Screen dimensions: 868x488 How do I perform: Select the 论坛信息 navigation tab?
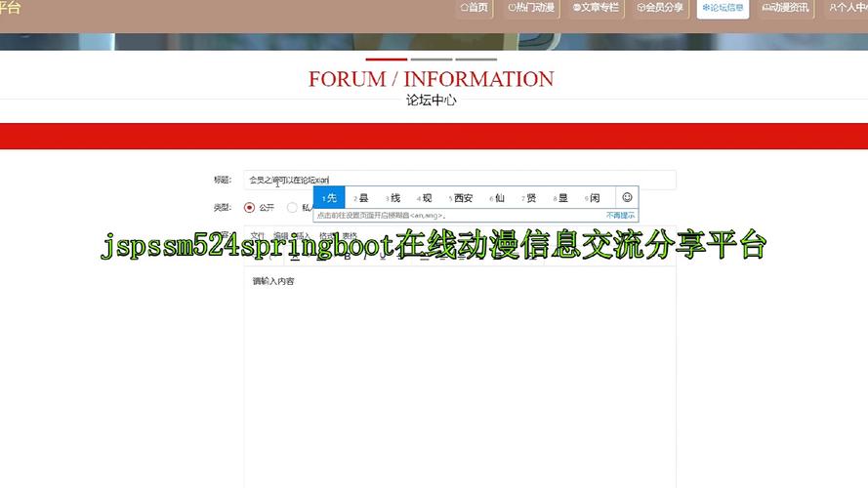[723, 8]
